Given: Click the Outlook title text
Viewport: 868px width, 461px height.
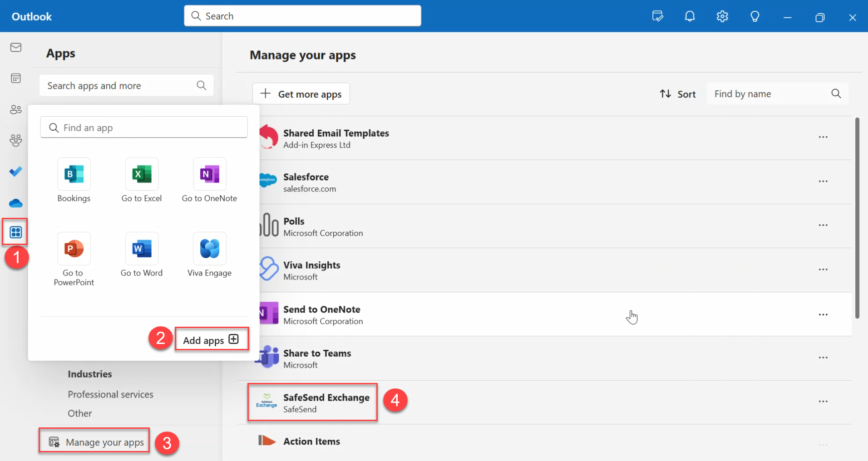Looking at the screenshot, I should [32, 16].
